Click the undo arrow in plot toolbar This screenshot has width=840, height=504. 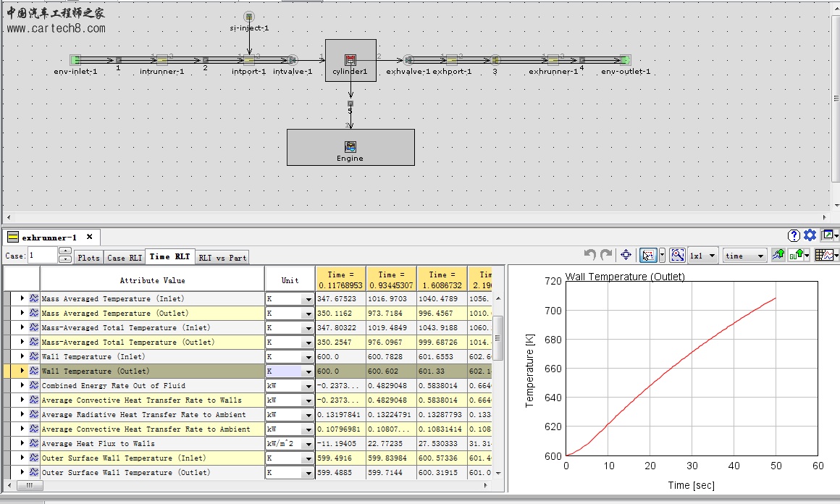[590, 255]
